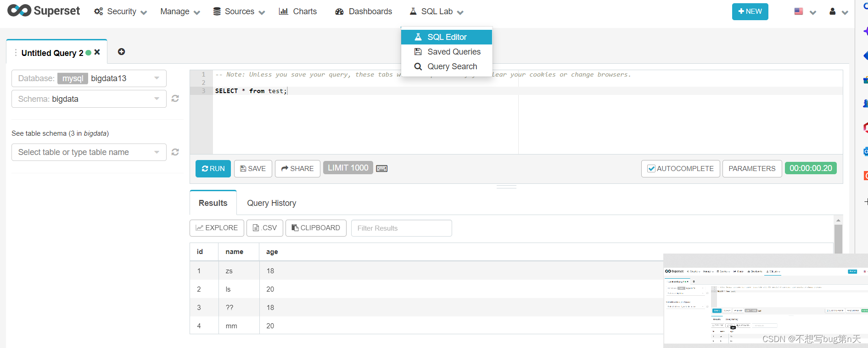Click the Charts bar chart icon
This screenshot has width=868, height=348.
click(x=283, y=11)
